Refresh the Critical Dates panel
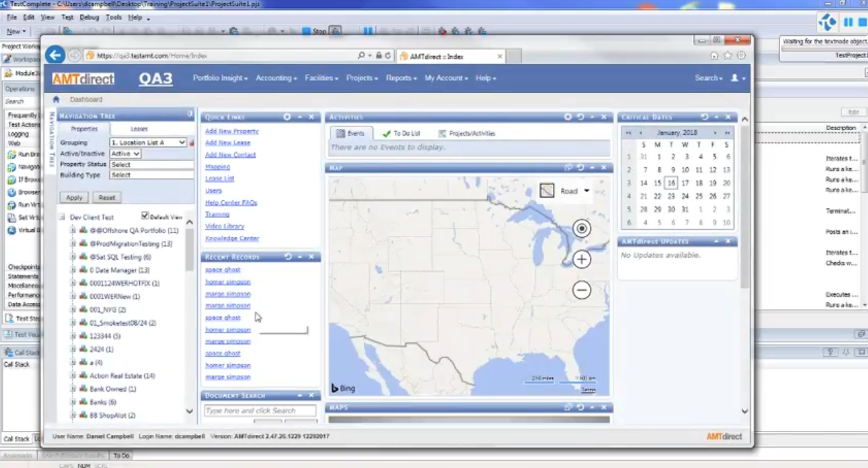The width and height of the screenshot is (868, 468). pyautogui.click(x=705, y=117)
